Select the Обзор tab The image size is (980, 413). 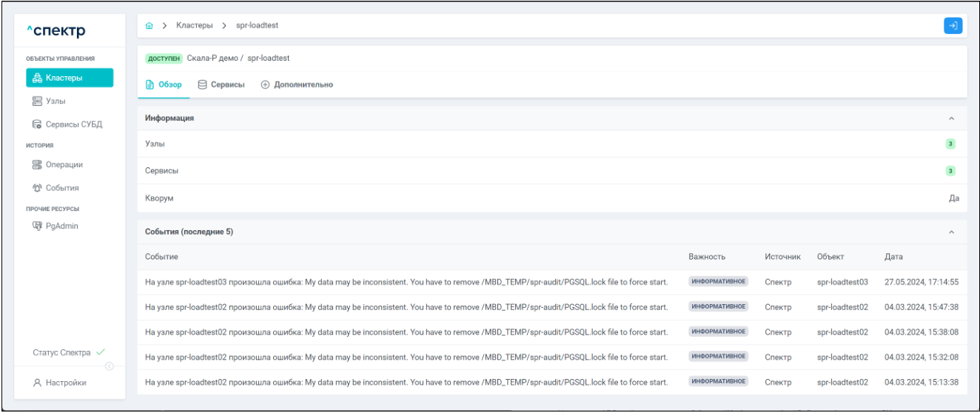click(164, 84)
